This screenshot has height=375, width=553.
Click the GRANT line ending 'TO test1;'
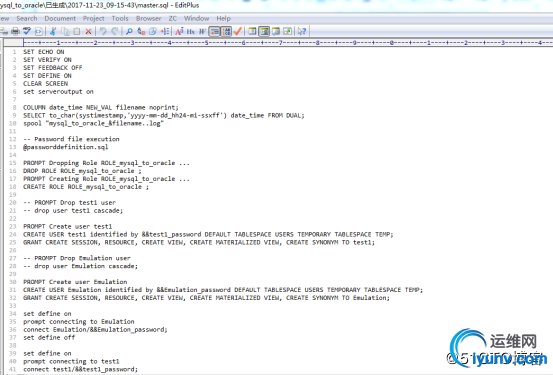(x=199, y=242)
